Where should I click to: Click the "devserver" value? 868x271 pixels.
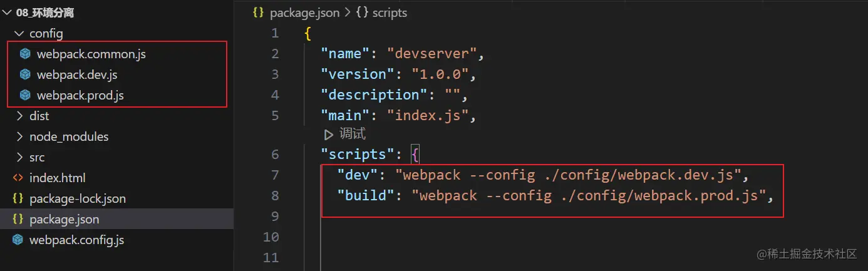click(x=432, y=54)
